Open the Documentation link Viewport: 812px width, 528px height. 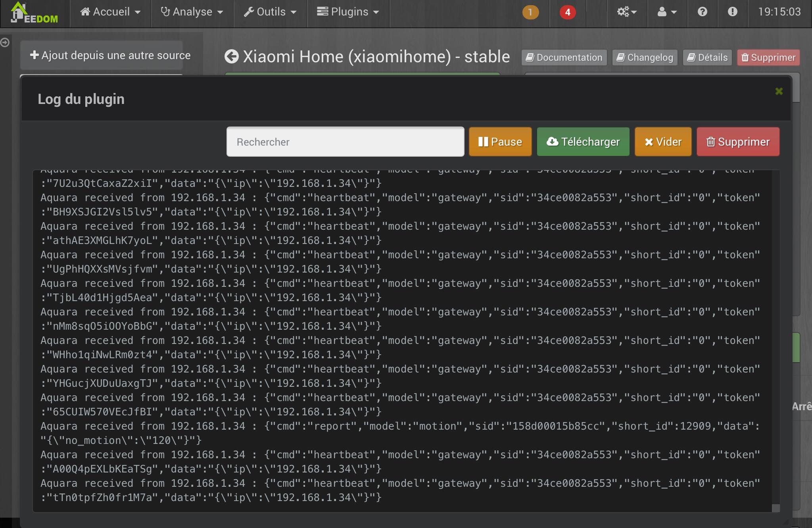click(x=564, y=58)
